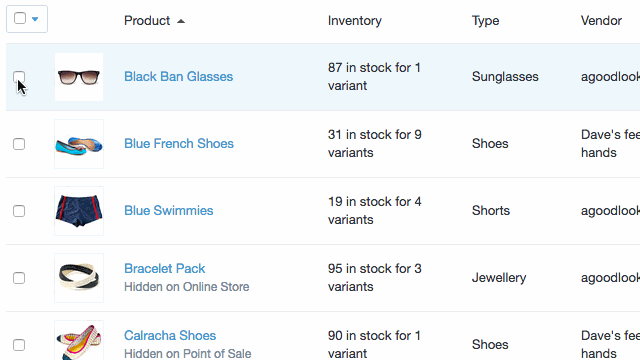Click the Bracelet Pack product image

(79, 278)
